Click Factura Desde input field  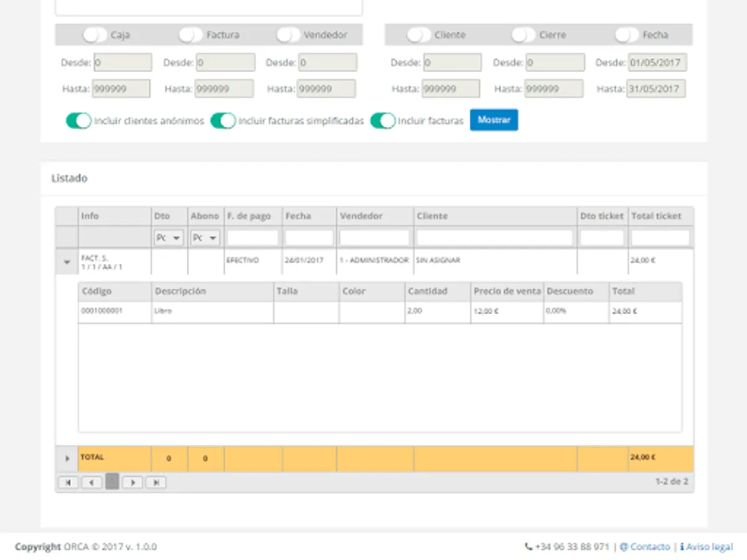pyautogui.click(x=225, y=62)
